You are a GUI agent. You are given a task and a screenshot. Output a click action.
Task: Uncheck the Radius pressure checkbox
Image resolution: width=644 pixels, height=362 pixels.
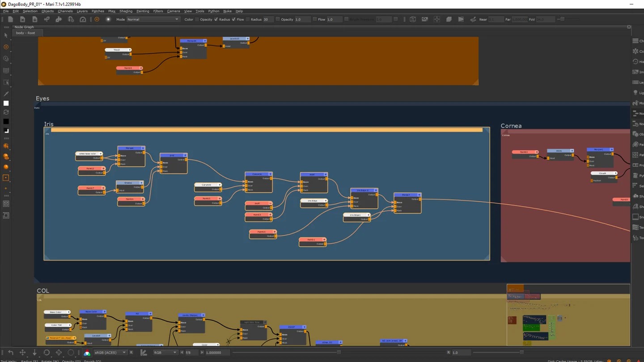pos(234,20)
